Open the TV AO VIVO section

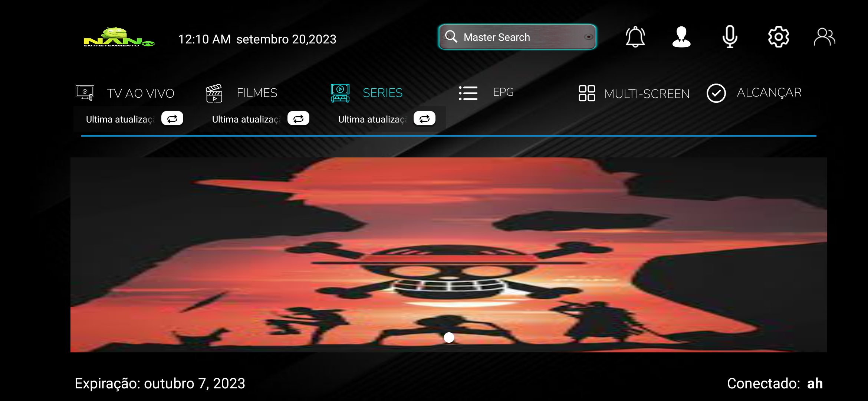coord(141,93)
